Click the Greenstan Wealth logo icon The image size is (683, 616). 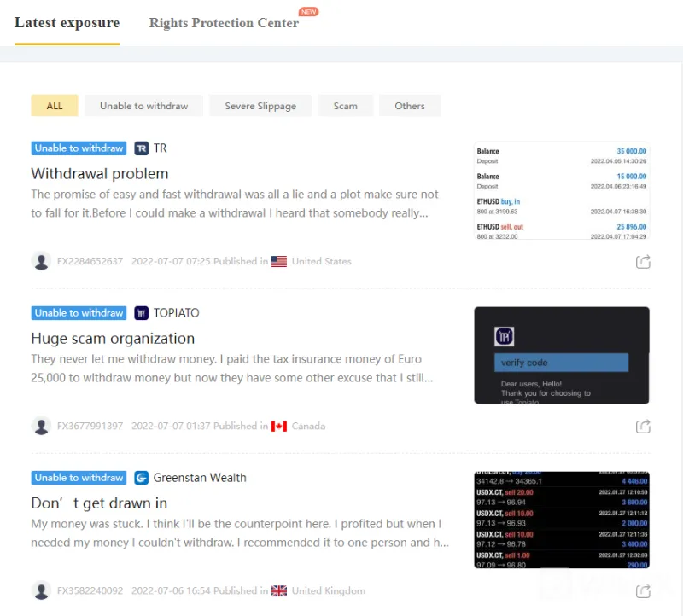(x=141, y=478)
